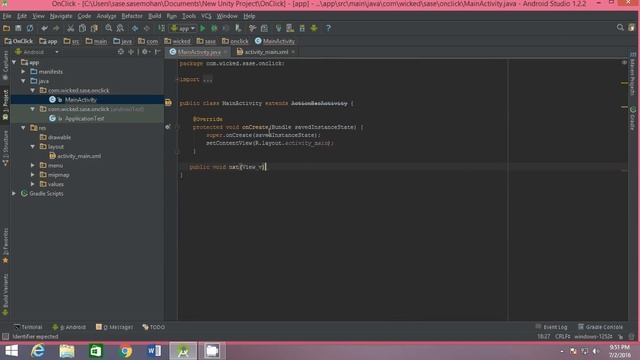640x360 pixels.
Task: Switch to activity_main.xml editor tab
Action: point(266,52)
